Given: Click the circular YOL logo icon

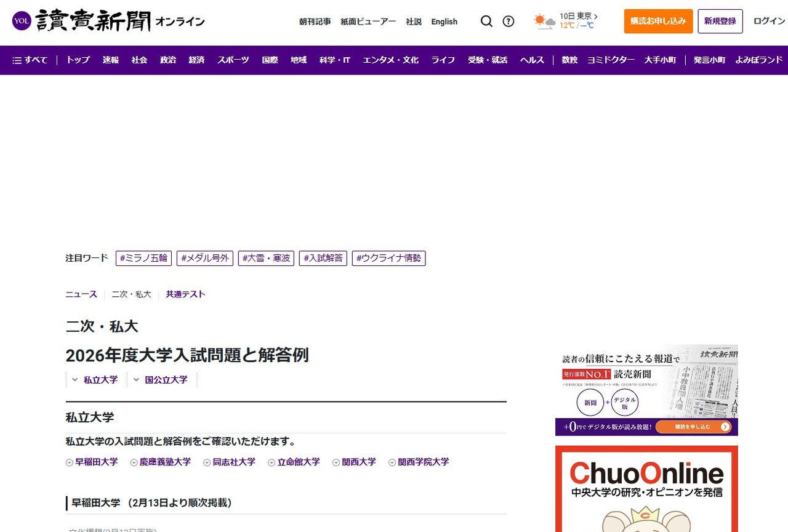Looking at the screenshot, I should (22, 21).
